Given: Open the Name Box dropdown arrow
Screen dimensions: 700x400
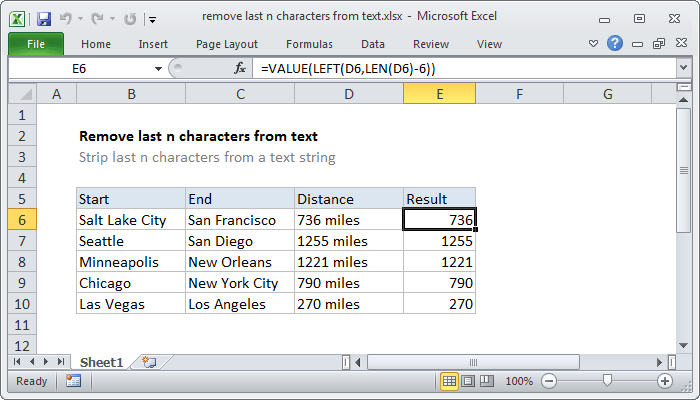Looking at the screenshot, I should pos(158,69).
